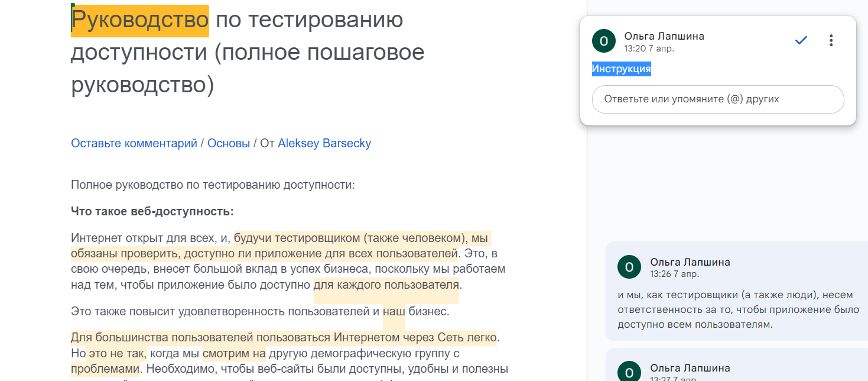Click the bold heading "Что такое веб-доступность:"
868x381 pixels.
point(152,211)
